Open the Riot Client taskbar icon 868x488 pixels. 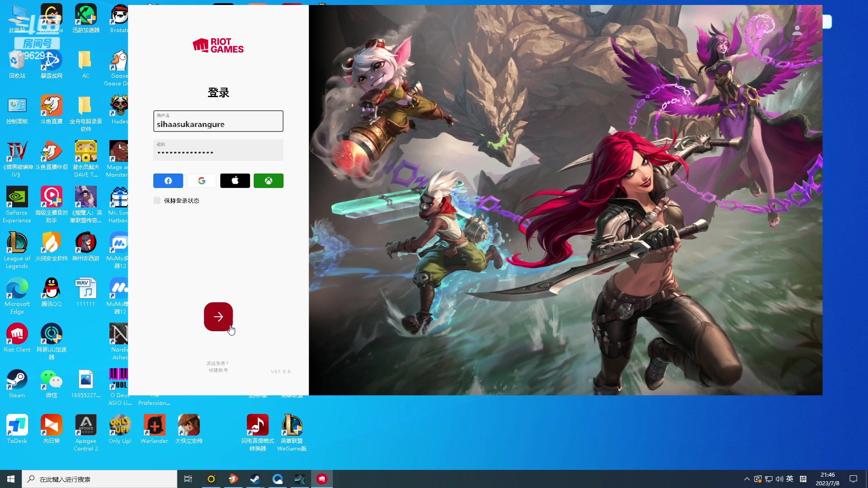322,479
